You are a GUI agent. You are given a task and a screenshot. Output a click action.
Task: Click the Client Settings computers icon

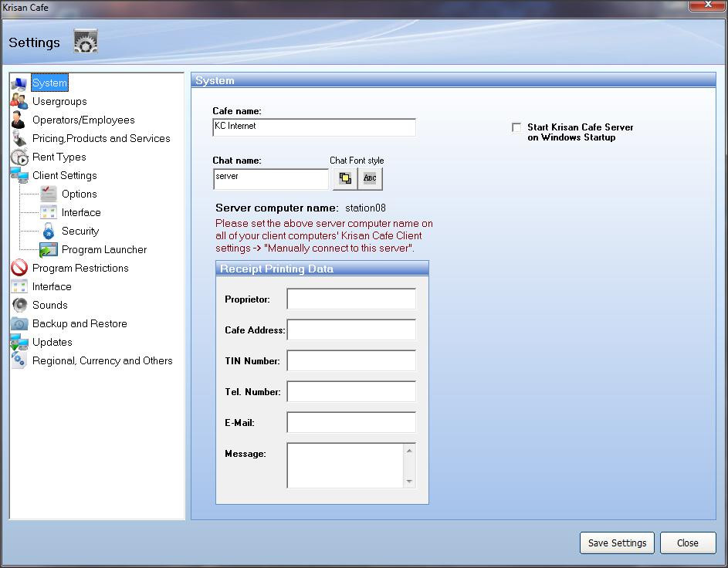pyautogui.click(x=19, y=175)
